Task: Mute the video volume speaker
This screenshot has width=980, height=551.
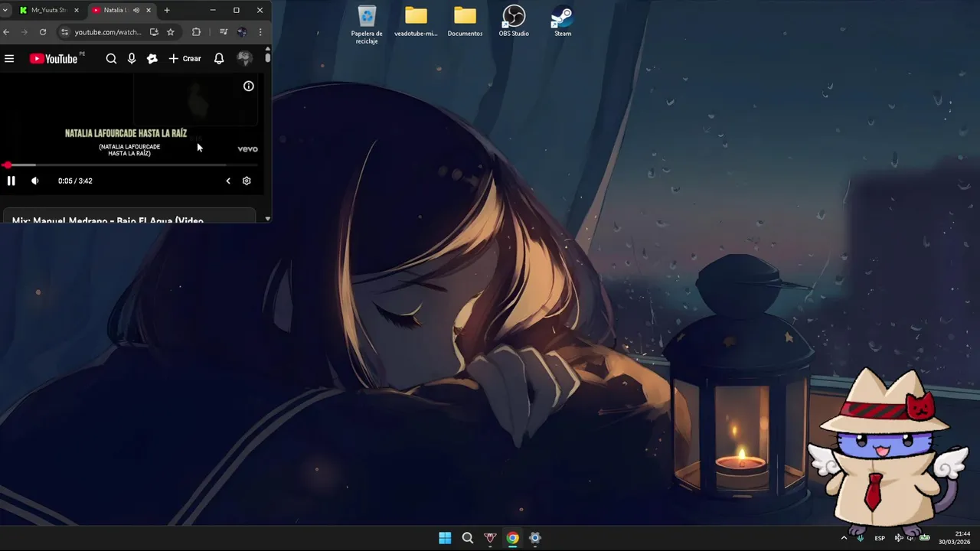Action: click(x=34, y=181)
